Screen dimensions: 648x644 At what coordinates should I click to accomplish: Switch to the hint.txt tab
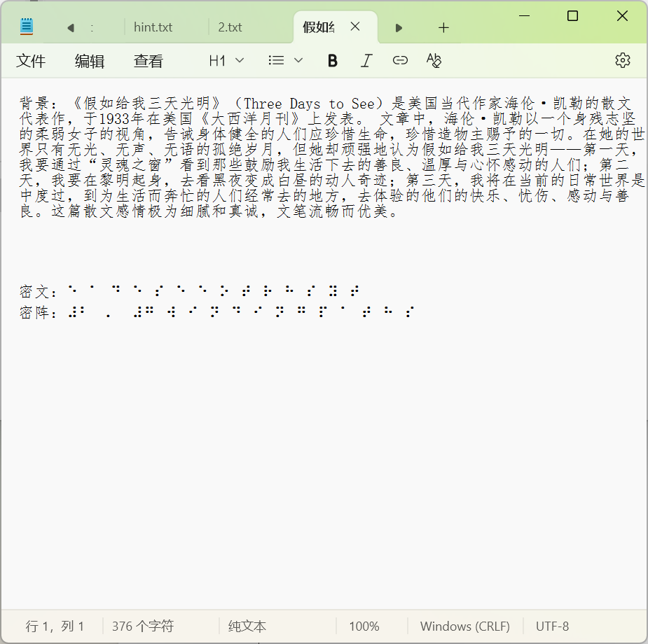[x=153, y=27]
